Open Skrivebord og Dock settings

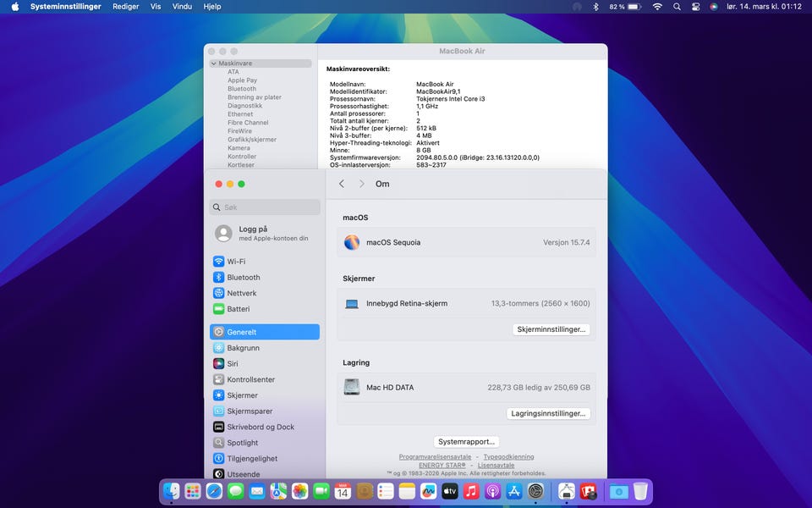(x=260, y=427)
